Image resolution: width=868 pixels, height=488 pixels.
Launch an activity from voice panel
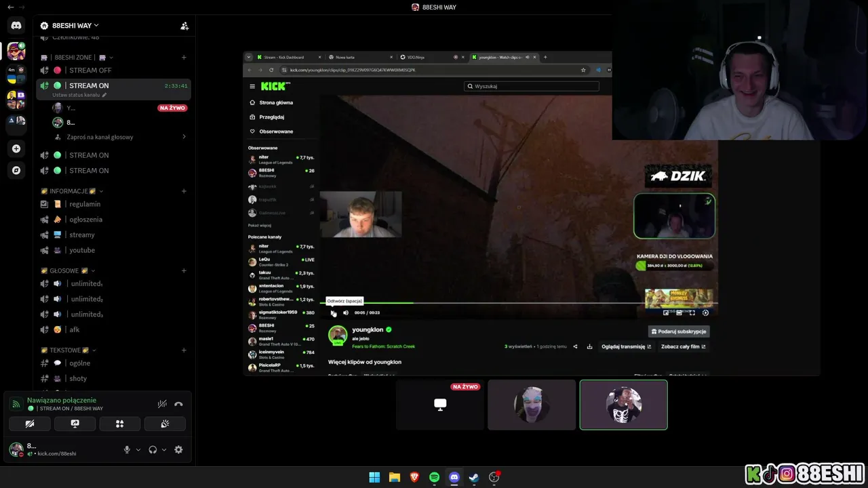(120, 424)
